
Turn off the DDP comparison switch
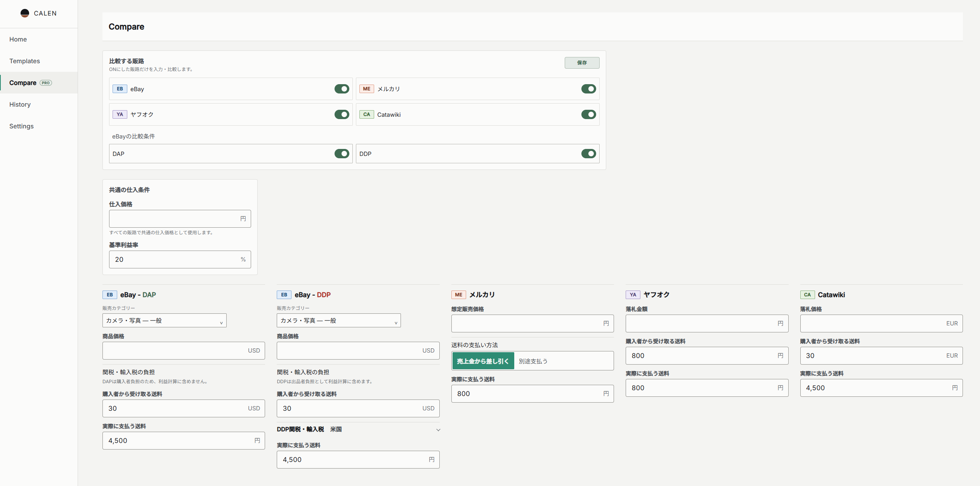pos(589,154)
